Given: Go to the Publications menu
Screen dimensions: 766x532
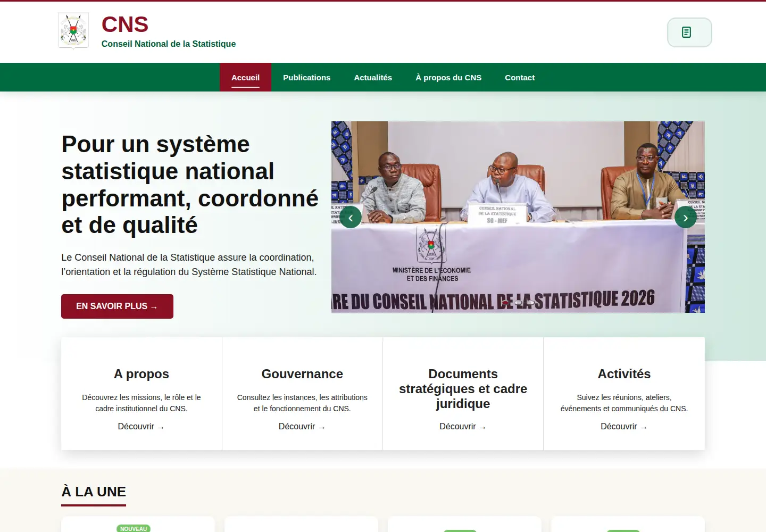Looking at the screenshot, I should (306, 77).
